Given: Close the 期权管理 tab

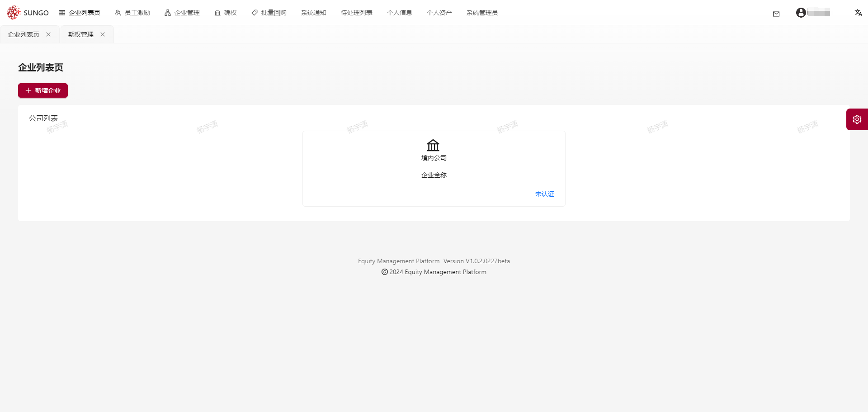Looking at the screenshot, I should tap(103, 34).
